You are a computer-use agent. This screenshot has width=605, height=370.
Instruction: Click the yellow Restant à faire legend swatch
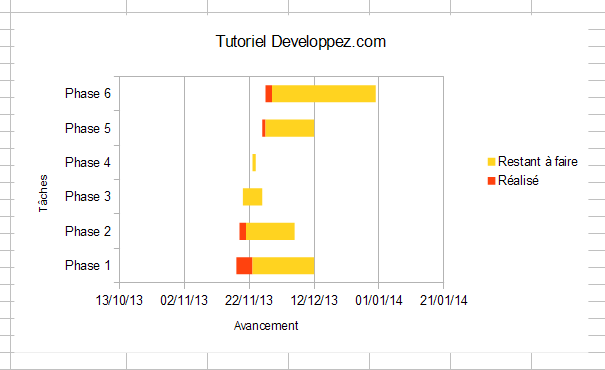[491, 162]
